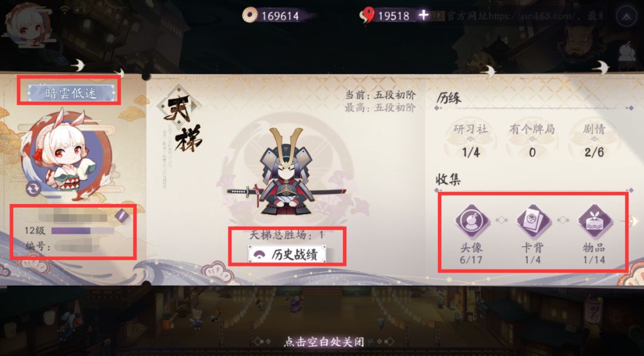This screenshot has height=356, width=644.
Task: Click the collapse arrow icon at top right
Action: pyautogui.click(x=626, y=16)
